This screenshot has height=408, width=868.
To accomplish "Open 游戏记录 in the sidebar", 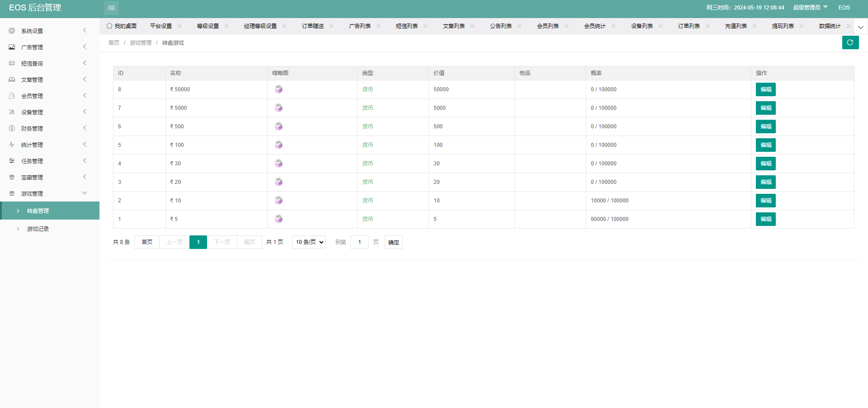I will [x=38, y=229].
